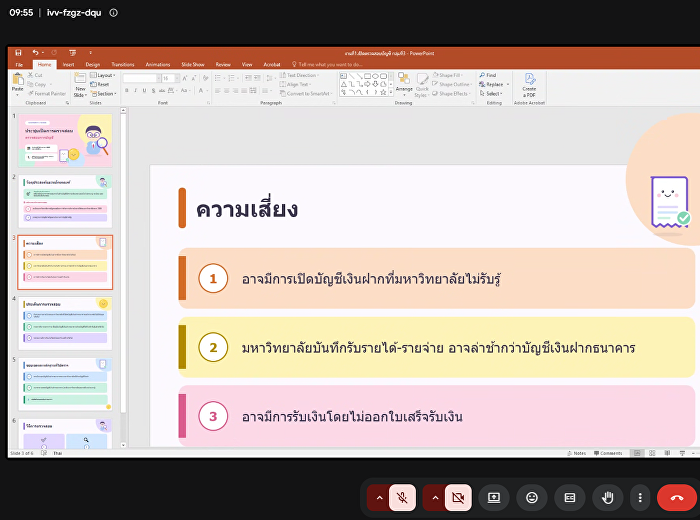Click the New Slide icon
This screenshot has height=520, width=700.
(x=80, y=79)
